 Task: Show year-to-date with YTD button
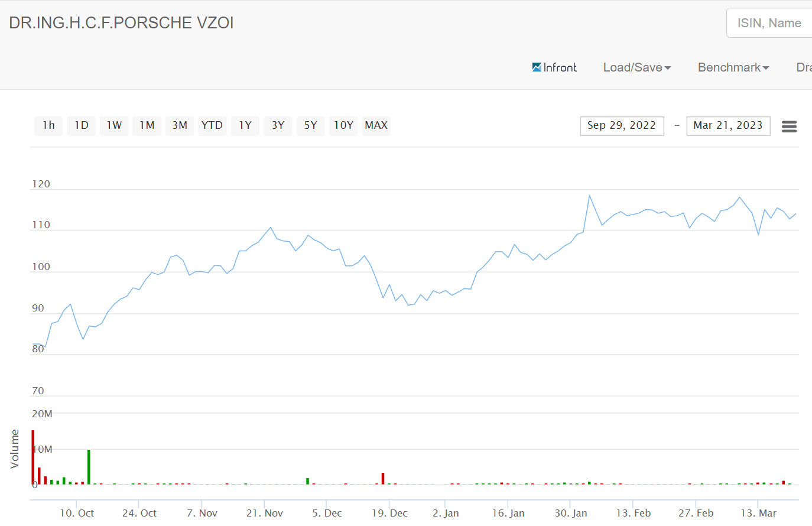coord(212,125)
